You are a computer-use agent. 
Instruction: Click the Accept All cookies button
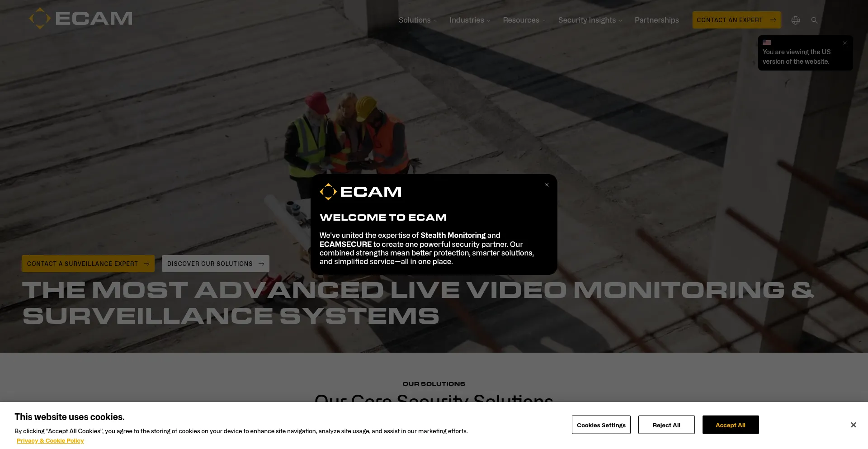[x=731, y=425]
